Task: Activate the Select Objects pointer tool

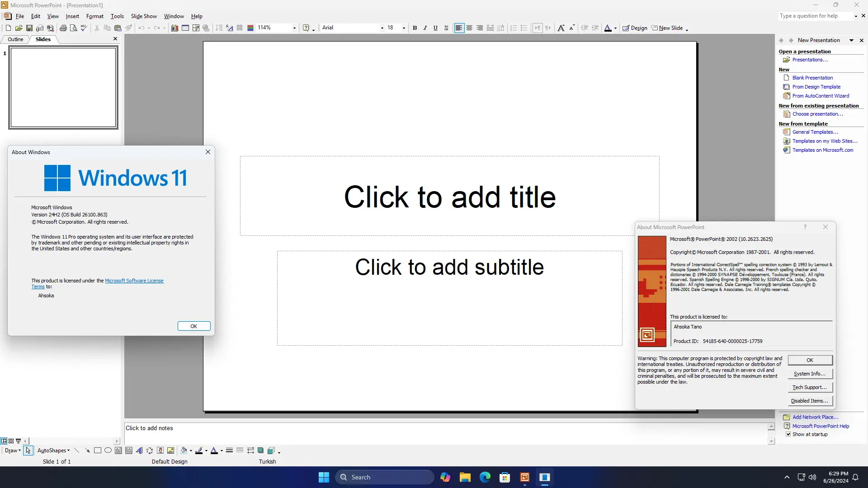Action: pos(28,450)
